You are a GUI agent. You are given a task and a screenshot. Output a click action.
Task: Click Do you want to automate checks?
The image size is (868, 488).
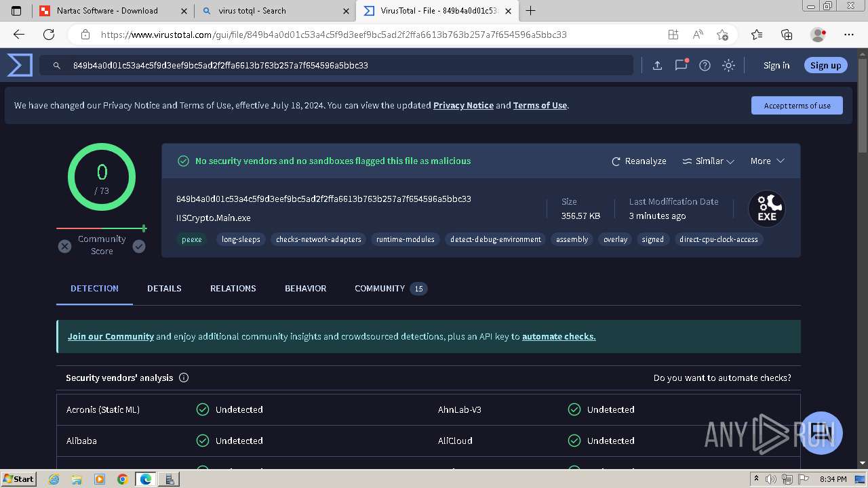click(722, 378)
